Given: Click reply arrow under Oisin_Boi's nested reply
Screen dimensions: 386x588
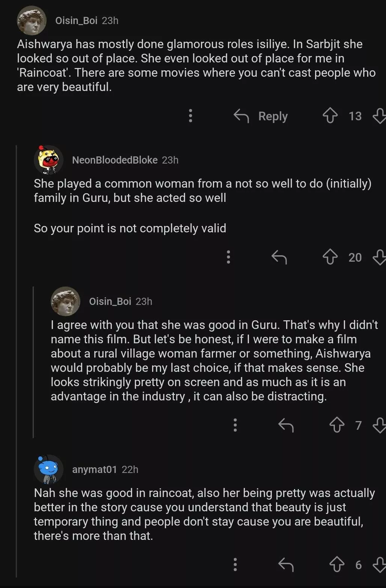Looking at the screenshot, I should pyautogui.click(x=286, y=425).
